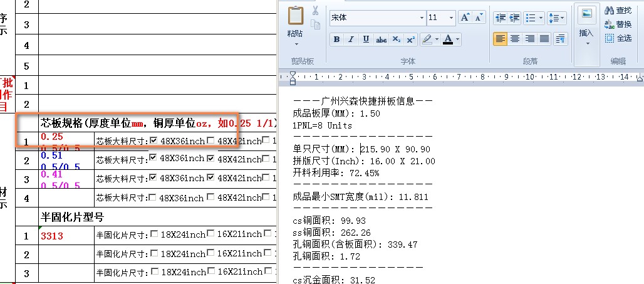This screenshot has width=644, height=284.
Task: Click the Line spacing icon
Action: click(554, 18)
